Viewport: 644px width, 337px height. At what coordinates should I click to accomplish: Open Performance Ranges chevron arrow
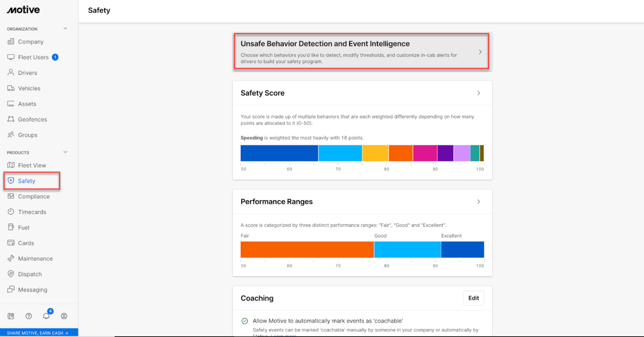pyautogui.click(x=478, y=201)
